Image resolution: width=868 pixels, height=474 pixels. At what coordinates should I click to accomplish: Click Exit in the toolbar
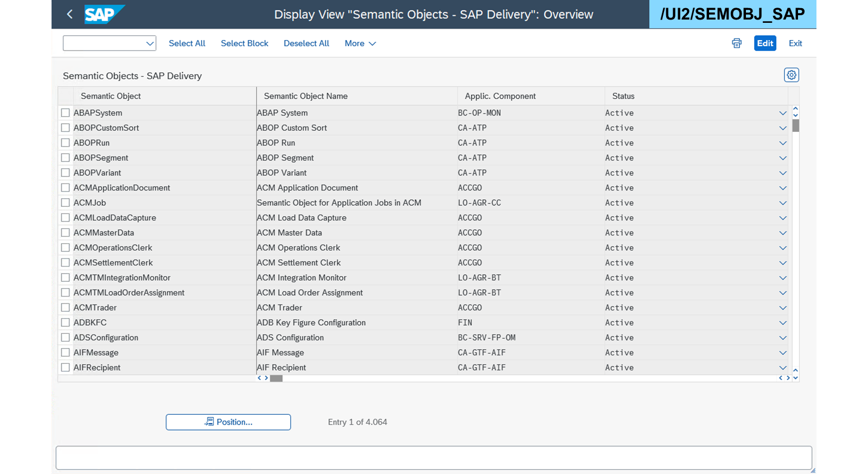tap(795, 43)
